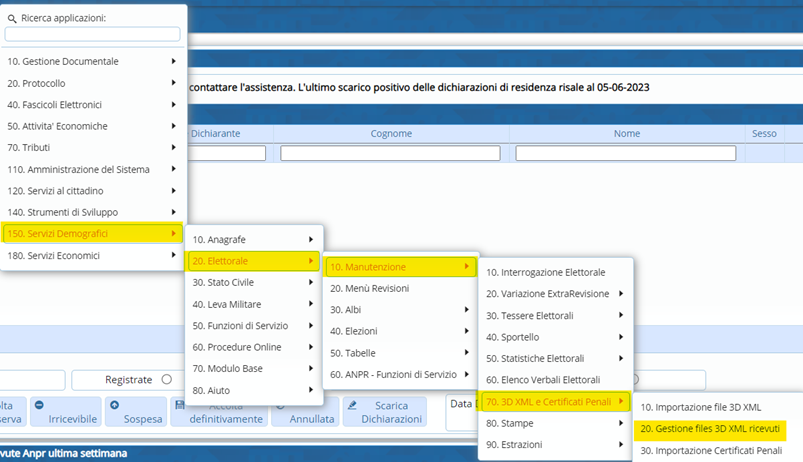
Task: Click the pencil icon on Scarica Dichiarazioni
Action: point(353,405)
